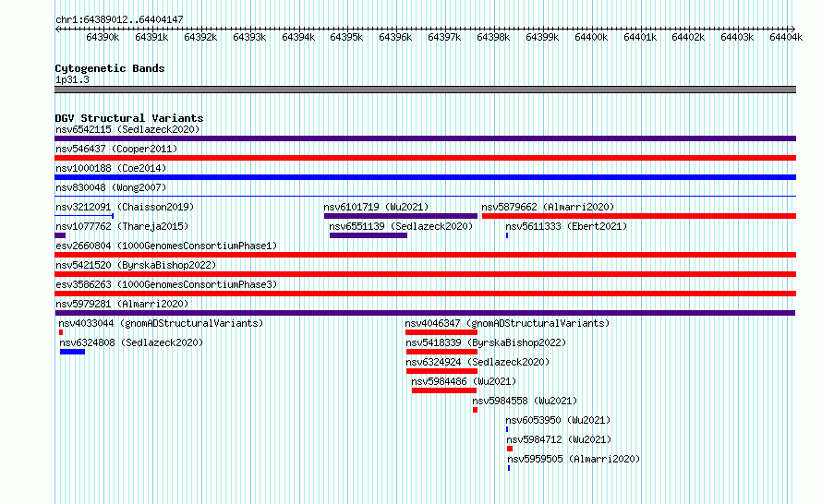Click the 64400k ruler tick label
The image size is (822, 504).
(x=591, y=37)
